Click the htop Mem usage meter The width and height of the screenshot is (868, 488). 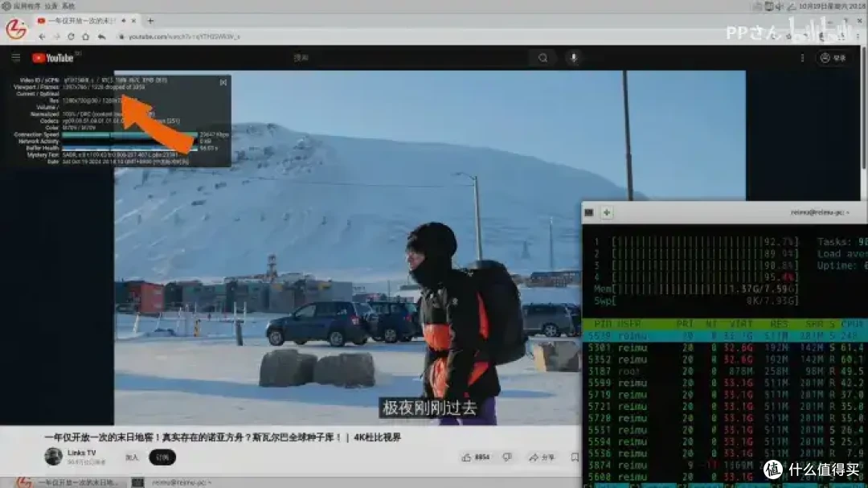(x=696, y=289)
